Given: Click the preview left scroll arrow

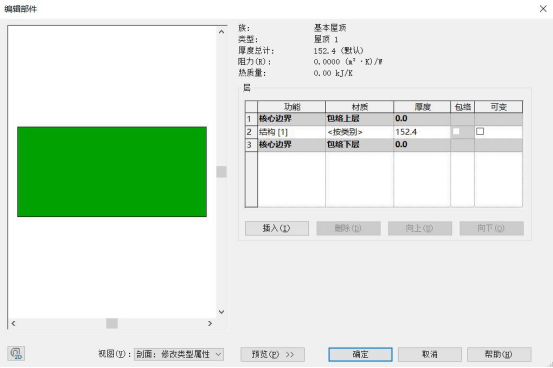Looking at the screenshot, I should coord(13,323).
